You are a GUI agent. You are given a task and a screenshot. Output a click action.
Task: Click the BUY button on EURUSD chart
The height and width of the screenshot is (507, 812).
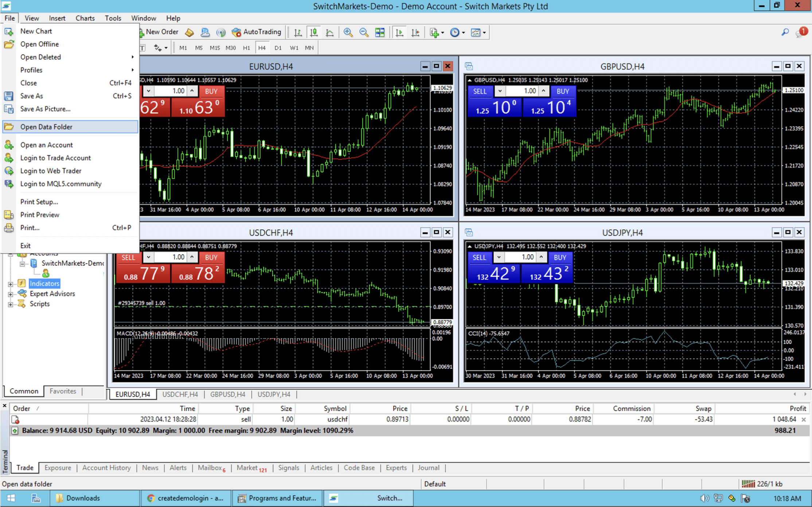(211, 90)
